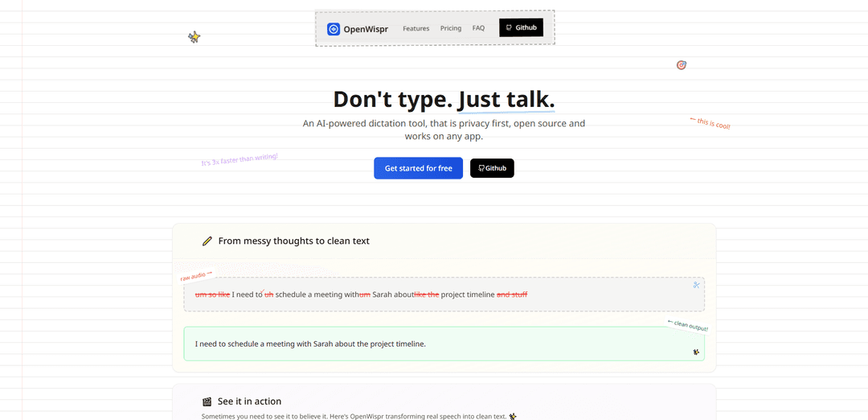The width and height of the screenshot is (868, 420).
Task: Click the sparkle sticker icon near top left
Action: click(194, 37)
